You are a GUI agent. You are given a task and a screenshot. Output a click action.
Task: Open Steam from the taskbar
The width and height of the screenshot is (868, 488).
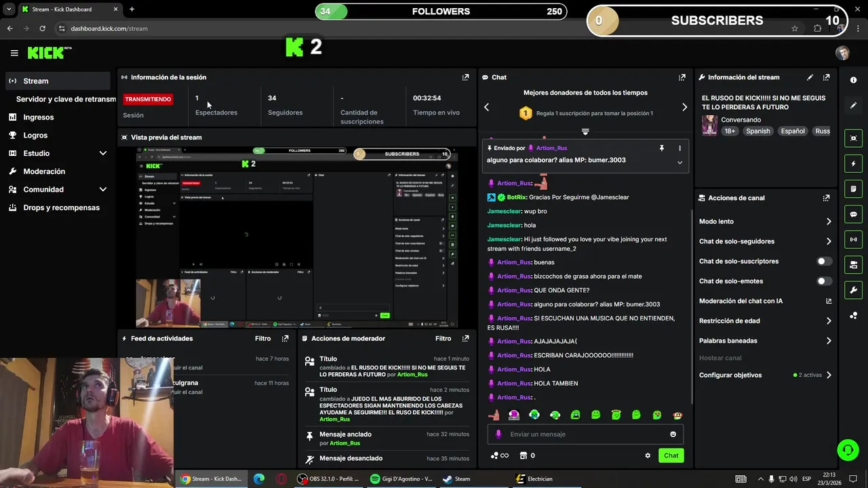pyautogui.click(x=456, y=479)
